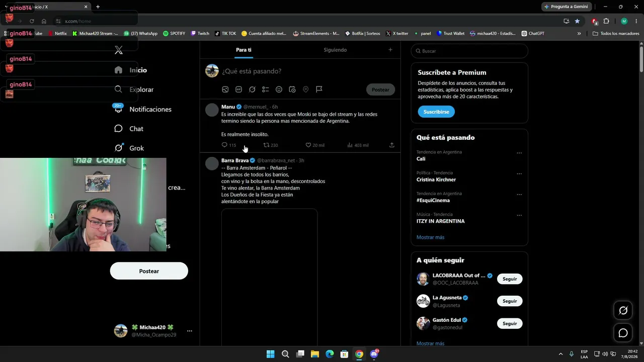
Task: Show hidden system tray icons
Action: [560, 354]
